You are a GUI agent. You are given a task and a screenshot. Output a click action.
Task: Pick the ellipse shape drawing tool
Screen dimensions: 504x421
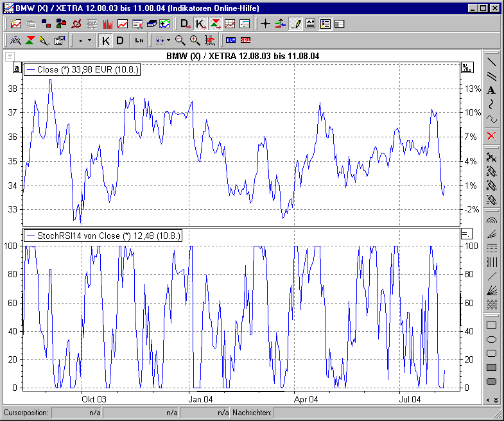pyautogui.click(x=491, y=339)
